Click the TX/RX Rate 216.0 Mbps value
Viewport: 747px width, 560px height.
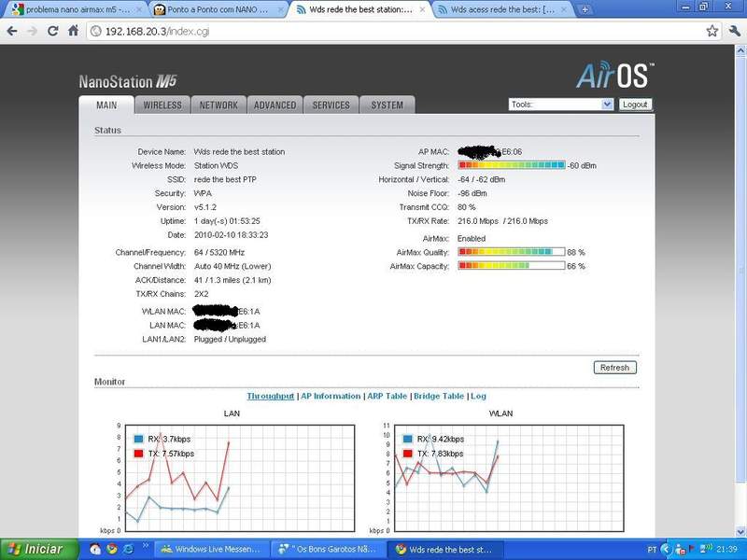tap(502, 221)
